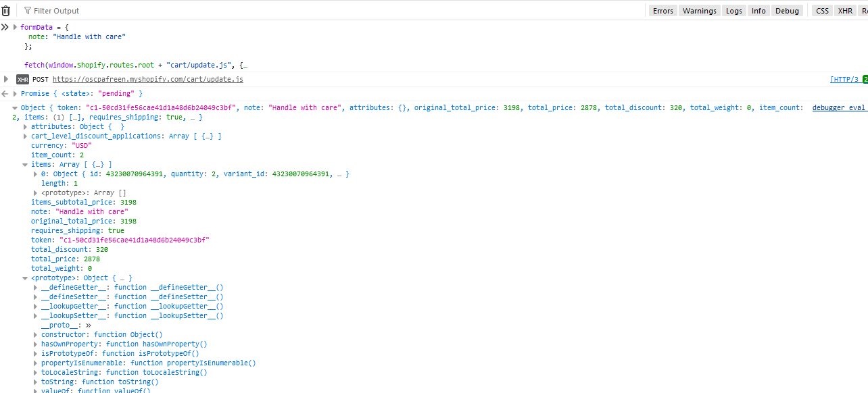
Task: Toggle the Warnings filter
Action: (699, 11)
